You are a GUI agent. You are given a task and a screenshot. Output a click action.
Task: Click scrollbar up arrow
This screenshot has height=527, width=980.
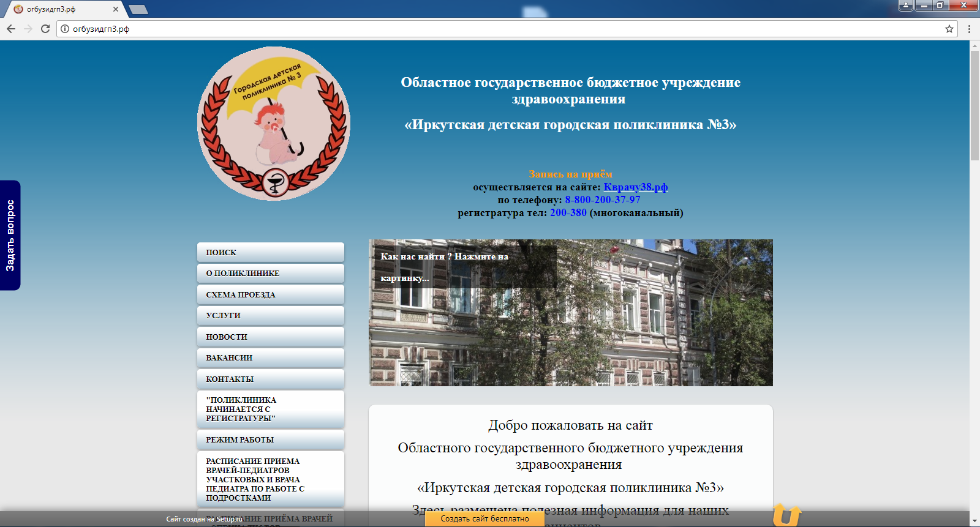coord(974,45)
